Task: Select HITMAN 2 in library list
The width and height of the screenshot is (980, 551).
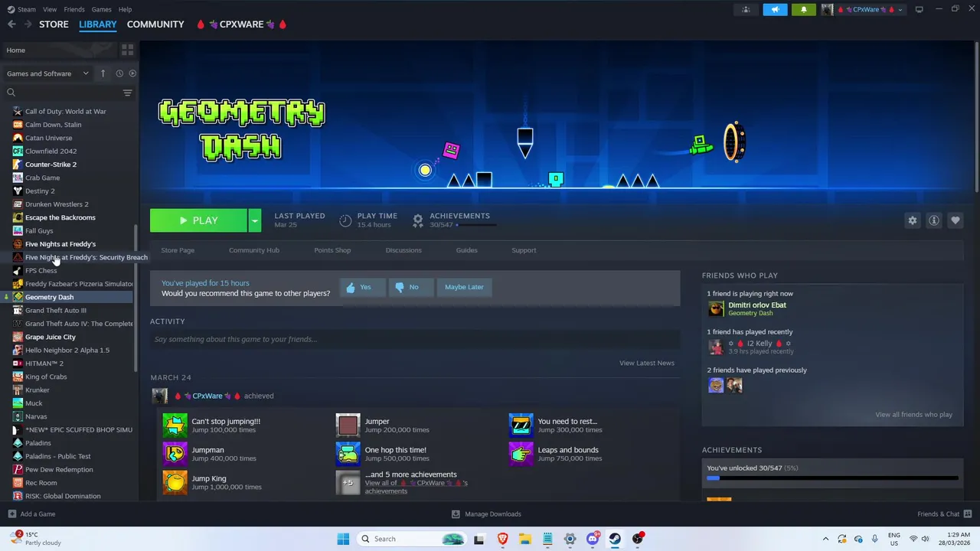Action: click(x=44, y=364)
